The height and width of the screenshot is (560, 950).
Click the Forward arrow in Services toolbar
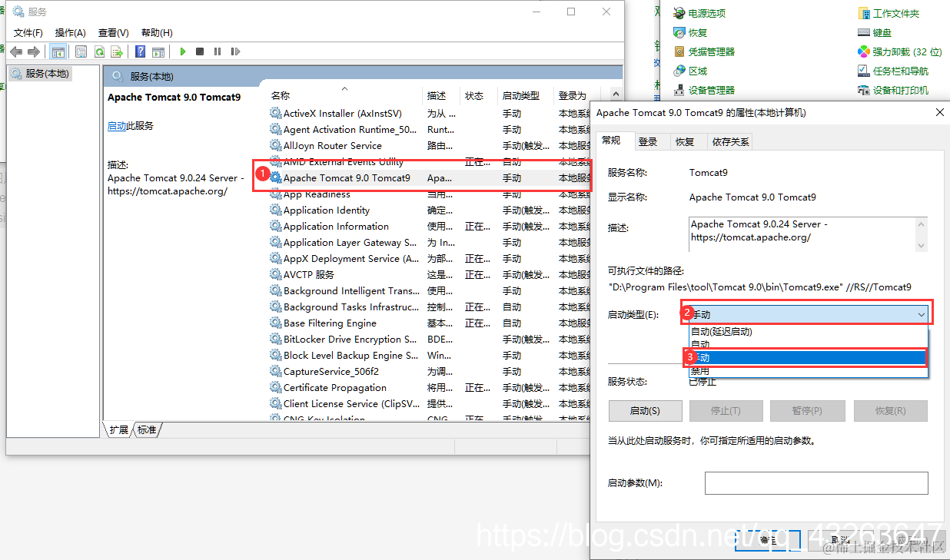pyautogui.click(x=33, y=51)
